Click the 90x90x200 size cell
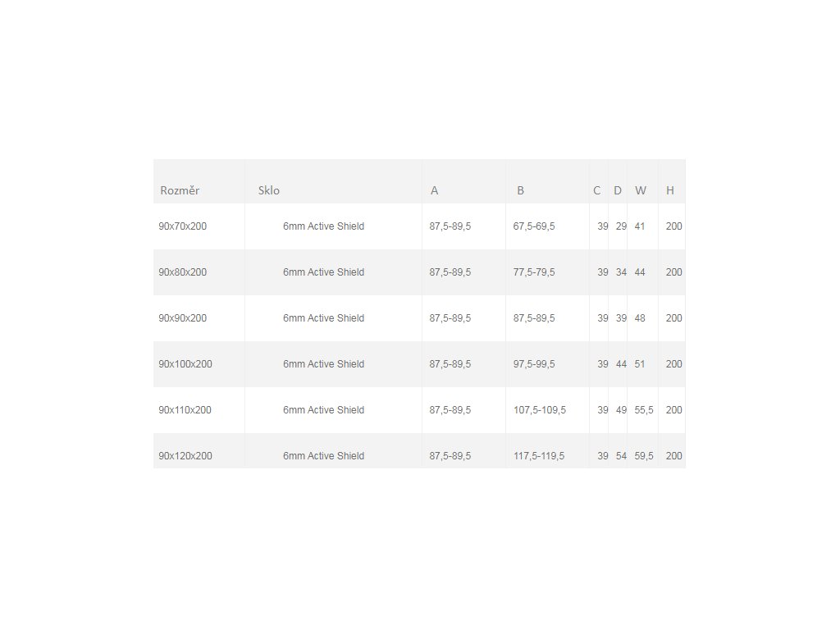Screen dimensions: 840x630 click(x=183, y=318)
